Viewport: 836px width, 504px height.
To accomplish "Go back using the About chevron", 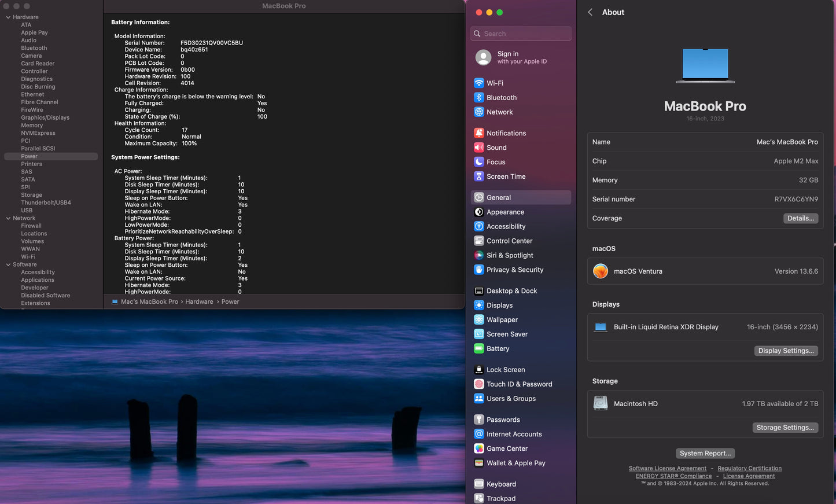I will [x=590, y=12].
